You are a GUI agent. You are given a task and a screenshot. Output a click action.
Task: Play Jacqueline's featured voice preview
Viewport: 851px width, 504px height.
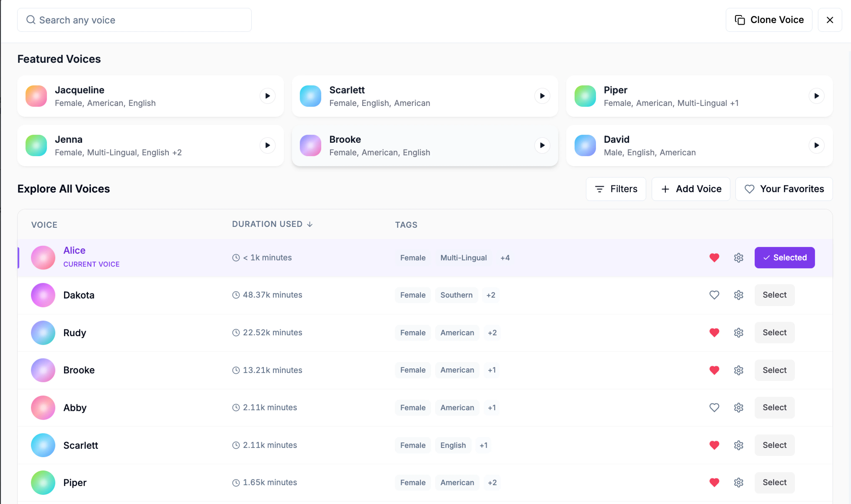tap(267, 96)
